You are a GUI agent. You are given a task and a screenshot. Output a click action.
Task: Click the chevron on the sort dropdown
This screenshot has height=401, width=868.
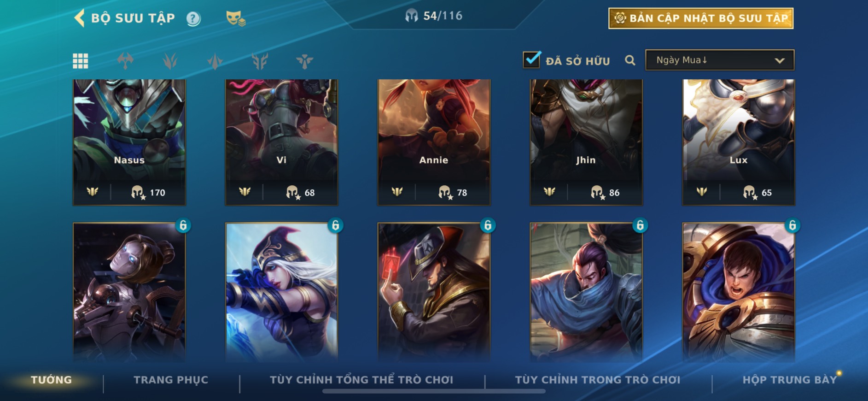[x=779, y=60]
